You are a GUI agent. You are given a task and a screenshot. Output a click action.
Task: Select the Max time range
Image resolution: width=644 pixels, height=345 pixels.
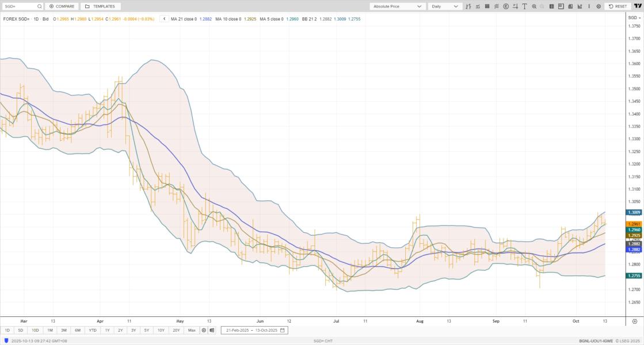[192, 330]
